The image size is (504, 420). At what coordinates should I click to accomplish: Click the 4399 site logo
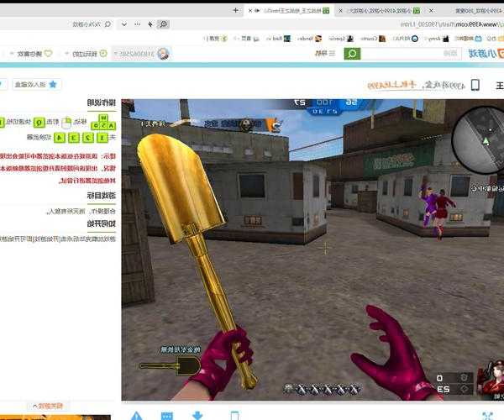point(482,54)
